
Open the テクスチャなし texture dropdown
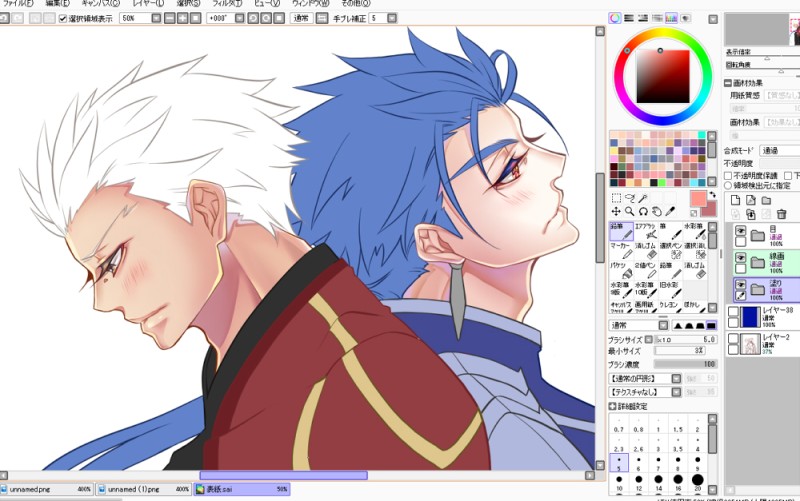[676, 392]
